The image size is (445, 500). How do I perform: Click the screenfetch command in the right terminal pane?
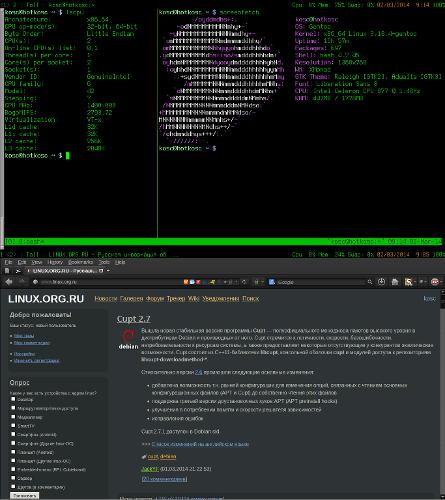point(239,12)
